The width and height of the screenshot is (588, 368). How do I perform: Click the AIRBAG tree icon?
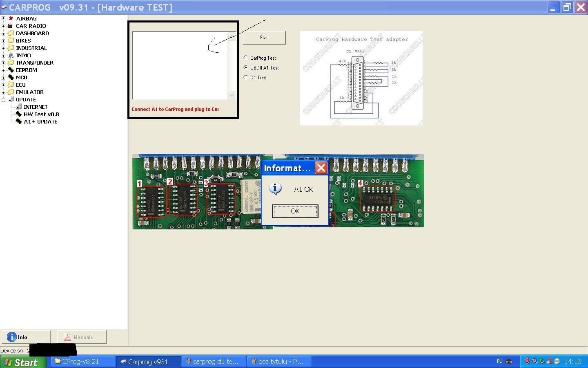click(11, 18)
